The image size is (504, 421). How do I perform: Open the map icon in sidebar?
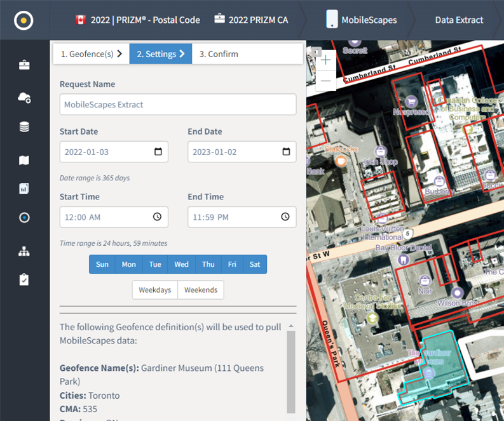point(24,160)
